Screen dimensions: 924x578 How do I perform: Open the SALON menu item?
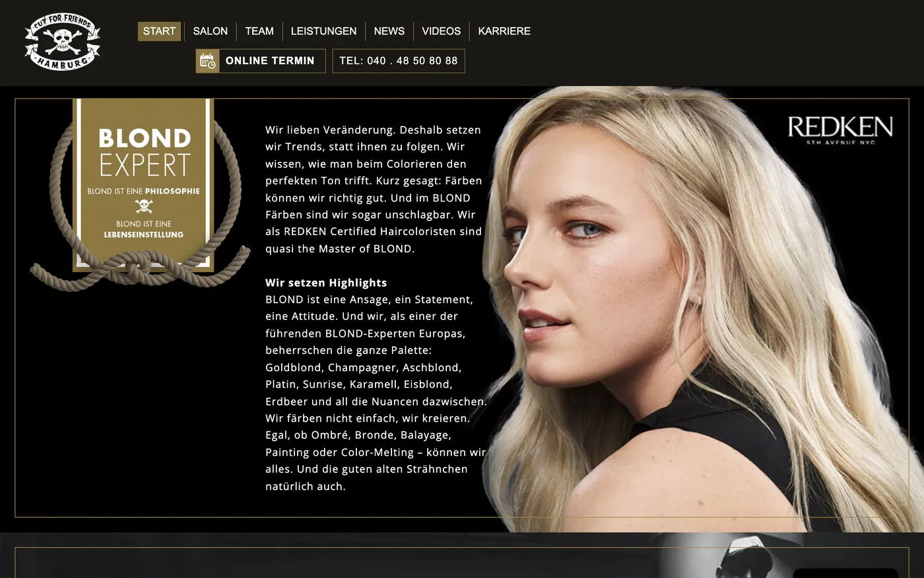[x=210, y=31]
